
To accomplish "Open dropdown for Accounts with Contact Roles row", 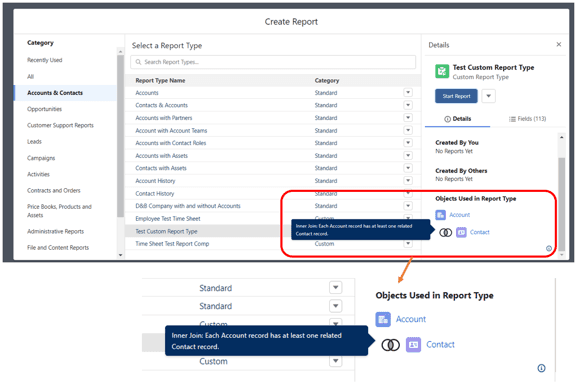I will (408, 143).
